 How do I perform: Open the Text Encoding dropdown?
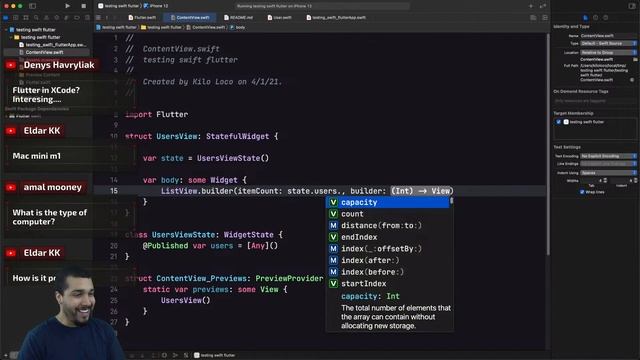point(608,156)
